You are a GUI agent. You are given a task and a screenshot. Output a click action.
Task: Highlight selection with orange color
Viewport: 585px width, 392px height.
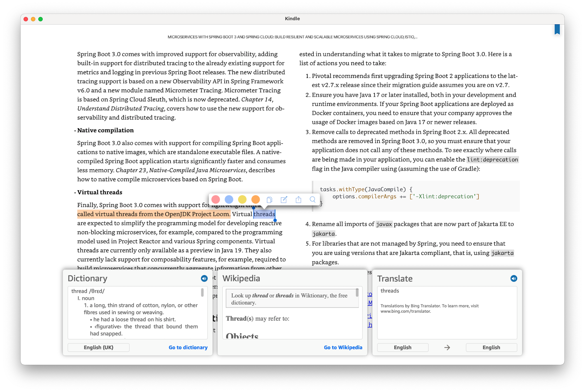(x=256, y=199)
